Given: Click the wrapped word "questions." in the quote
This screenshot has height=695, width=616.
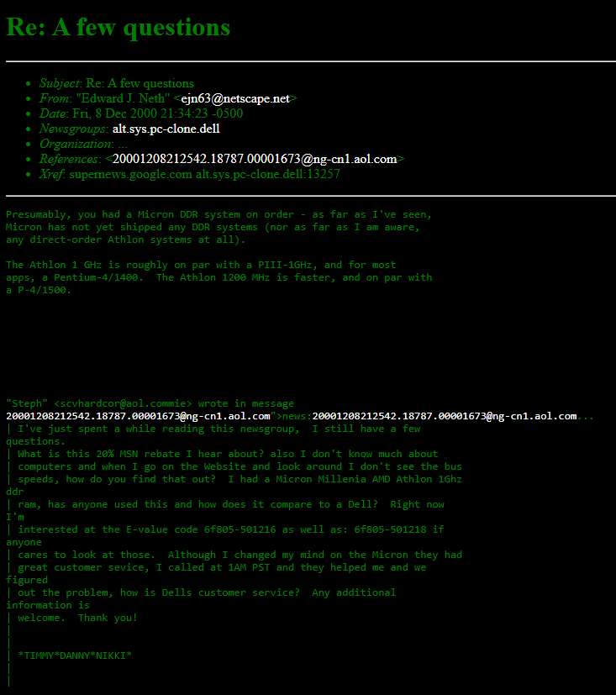Looking at the screenshot, I should tap(35, 441).
